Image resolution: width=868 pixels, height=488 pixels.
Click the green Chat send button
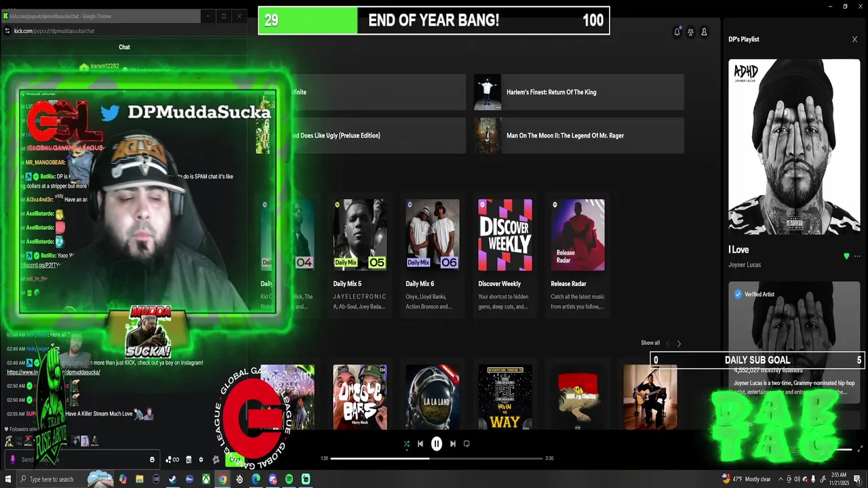pyautogui.click(x=234, y=460)
